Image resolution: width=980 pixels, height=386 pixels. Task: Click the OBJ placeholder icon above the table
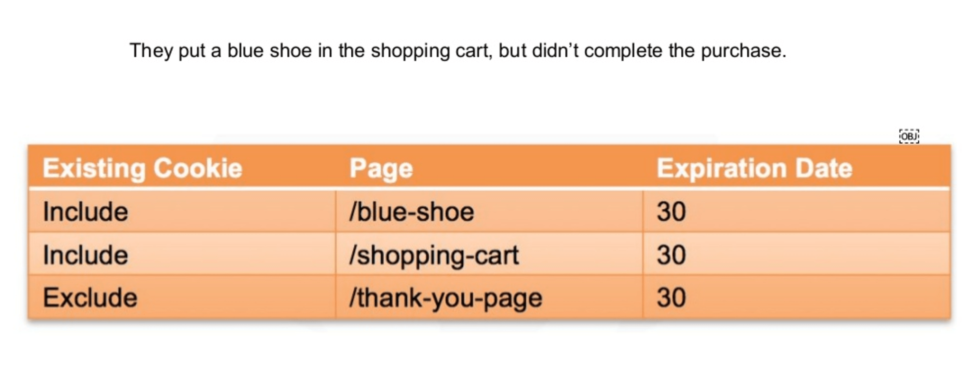click(x=908, y=136)
